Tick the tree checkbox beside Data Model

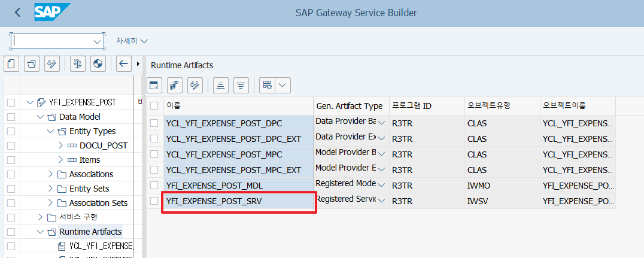11,117
